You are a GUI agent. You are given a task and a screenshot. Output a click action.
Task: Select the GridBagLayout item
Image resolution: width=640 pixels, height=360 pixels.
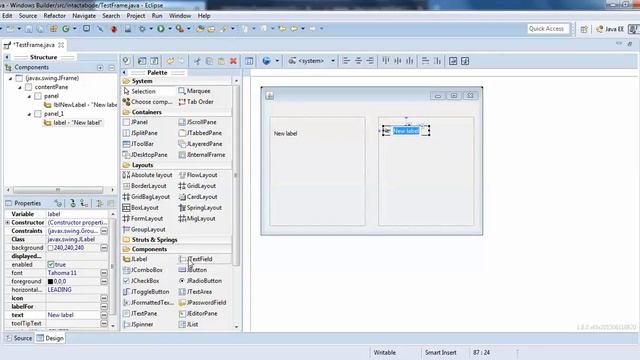[x=147, y=197]
